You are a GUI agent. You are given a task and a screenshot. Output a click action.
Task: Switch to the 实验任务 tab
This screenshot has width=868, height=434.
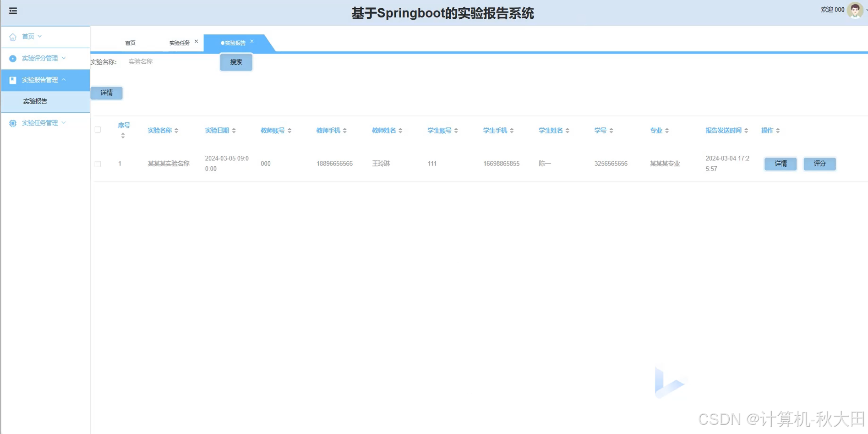point(180,43)
